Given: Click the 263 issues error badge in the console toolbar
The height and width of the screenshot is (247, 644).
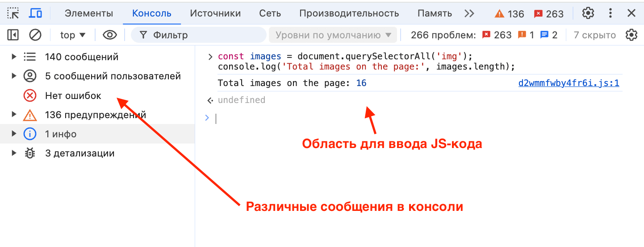Looking at the screenshot, I should [x=497, y=35].
